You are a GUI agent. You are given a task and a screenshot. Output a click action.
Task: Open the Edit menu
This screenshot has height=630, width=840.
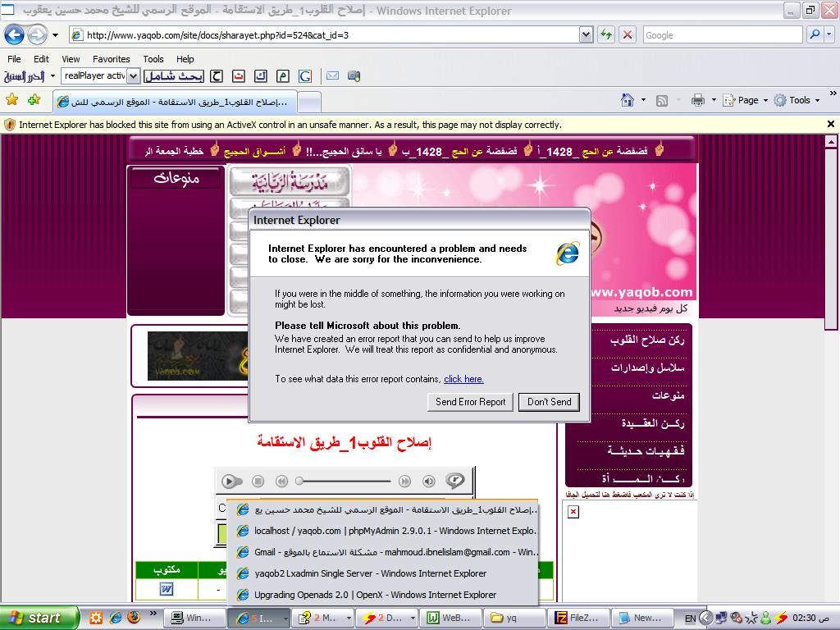click(41, 59)
